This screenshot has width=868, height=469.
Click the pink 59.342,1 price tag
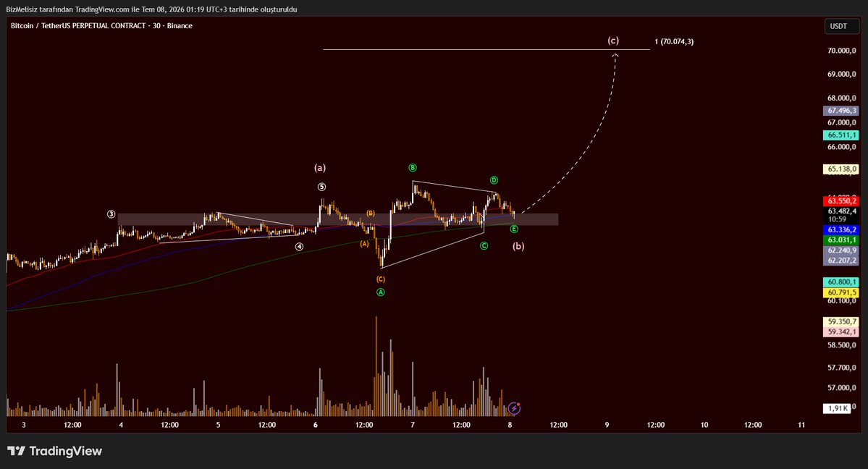tap(841, 331)
